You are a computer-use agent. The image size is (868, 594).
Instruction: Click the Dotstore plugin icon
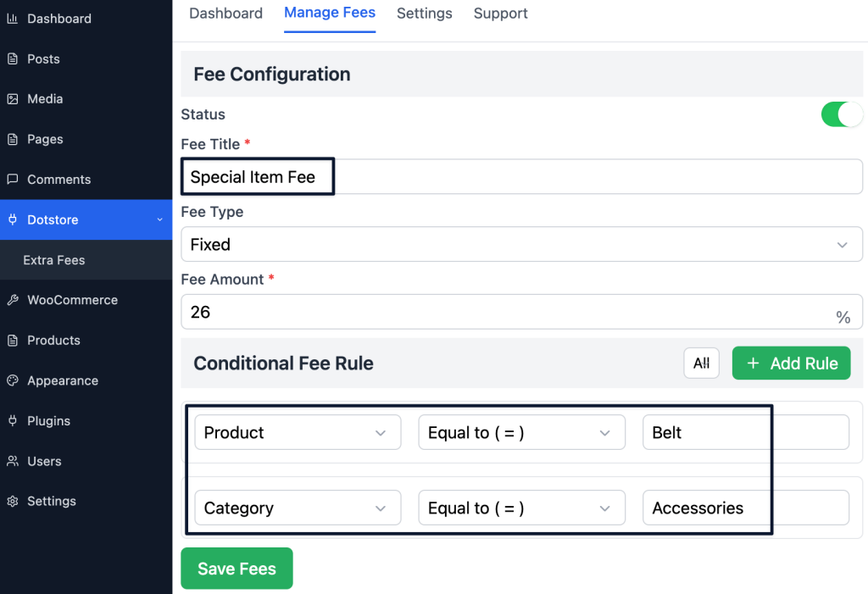click(15, 219)
